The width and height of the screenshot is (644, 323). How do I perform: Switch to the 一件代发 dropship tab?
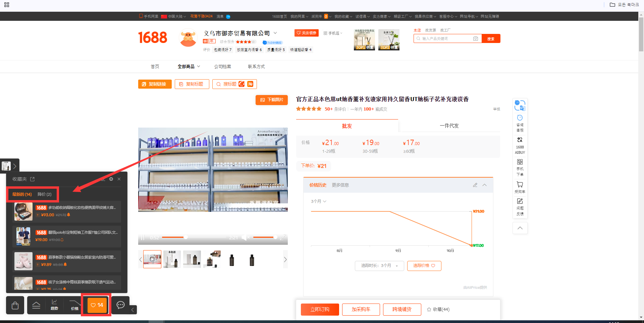tap(449, 126)
